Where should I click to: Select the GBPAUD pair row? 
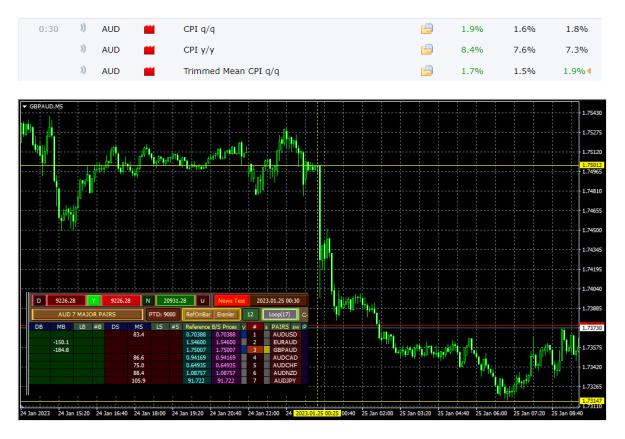pyautogui.click(x=285, y=350)
